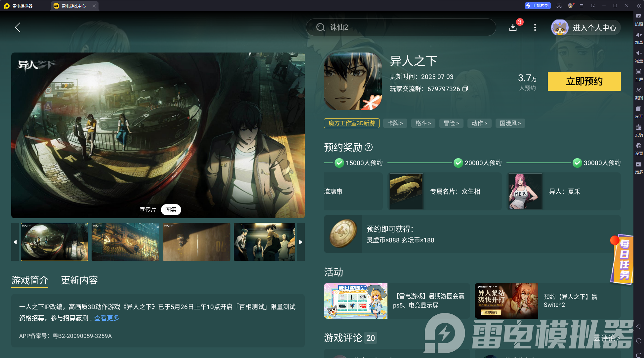Expand the 国漫风 category tag

510,123
